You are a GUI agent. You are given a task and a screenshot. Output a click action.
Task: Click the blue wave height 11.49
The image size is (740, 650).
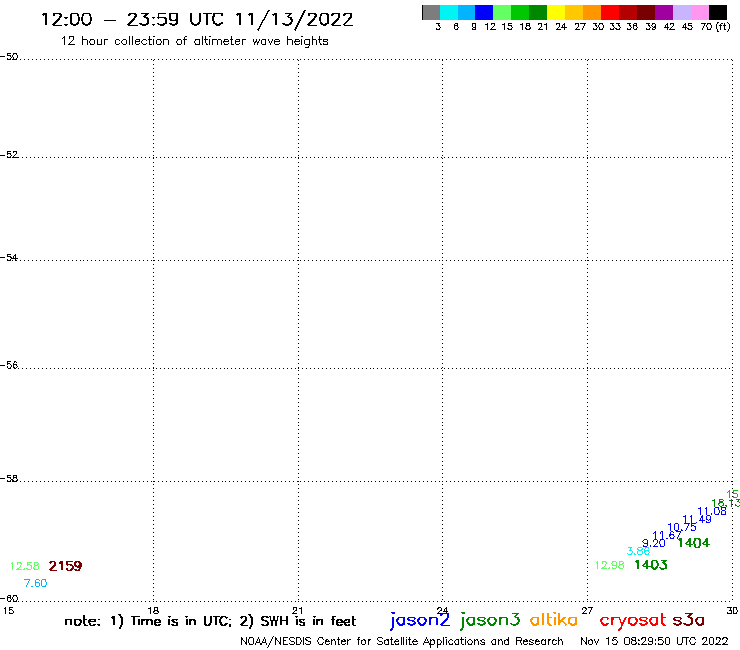(697, 519)
